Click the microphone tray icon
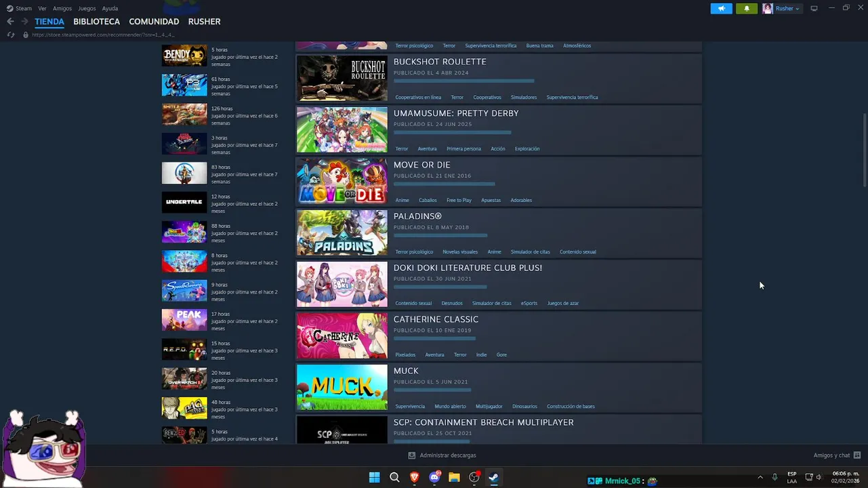 click(x=774, y=477)
